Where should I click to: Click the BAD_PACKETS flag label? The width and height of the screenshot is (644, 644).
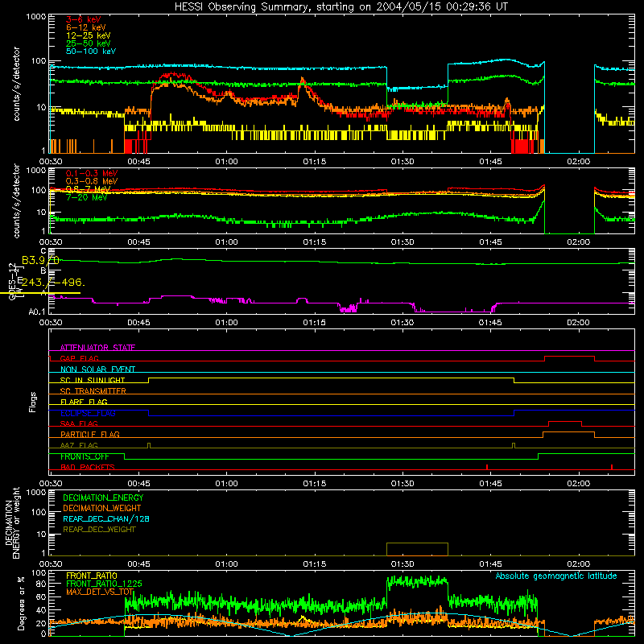(88, 467)
